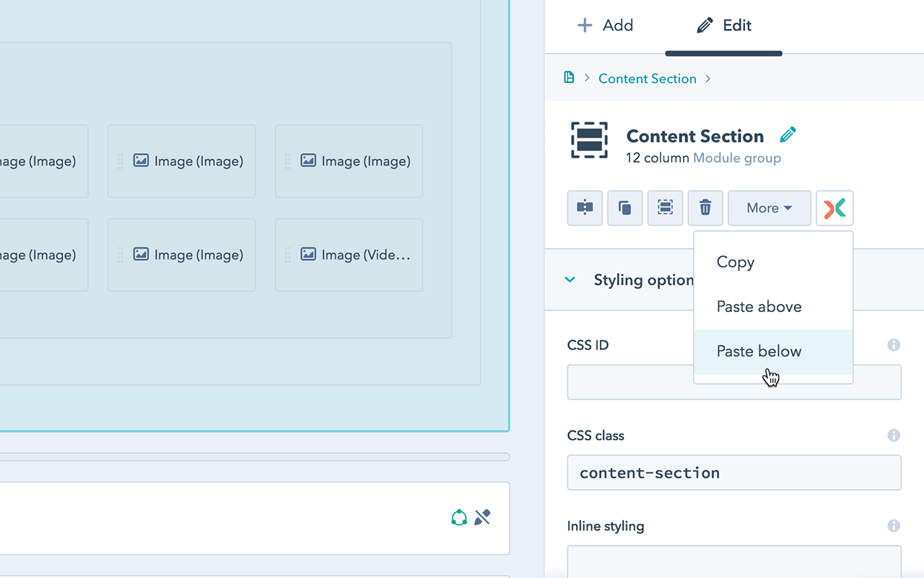Click the Inline styling info icon
Screen dimensions: 924x578
[894, 525]
